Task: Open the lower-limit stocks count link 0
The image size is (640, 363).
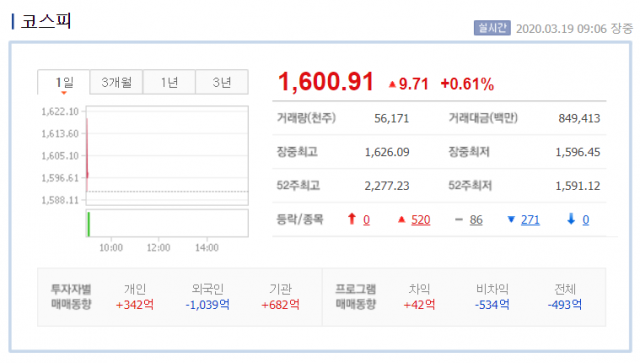Action: tap(585, 220)
